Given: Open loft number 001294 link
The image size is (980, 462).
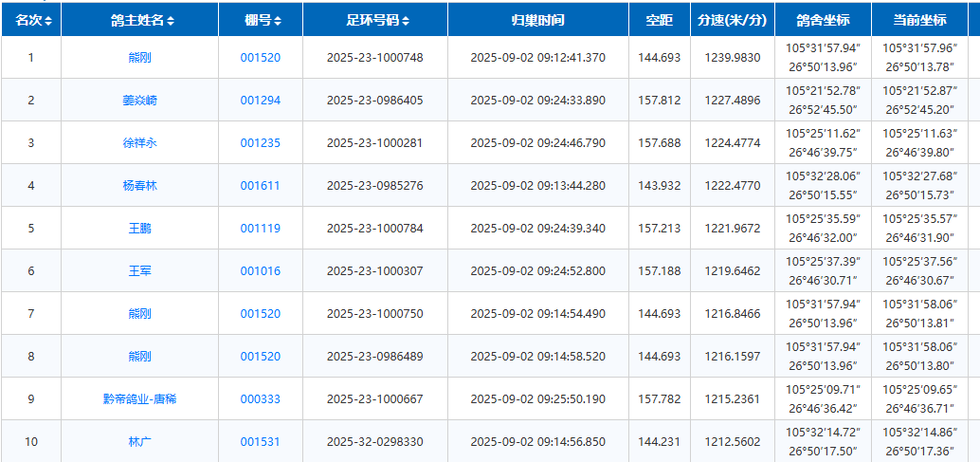Looking at the screenshot, I should coord(260,101).
